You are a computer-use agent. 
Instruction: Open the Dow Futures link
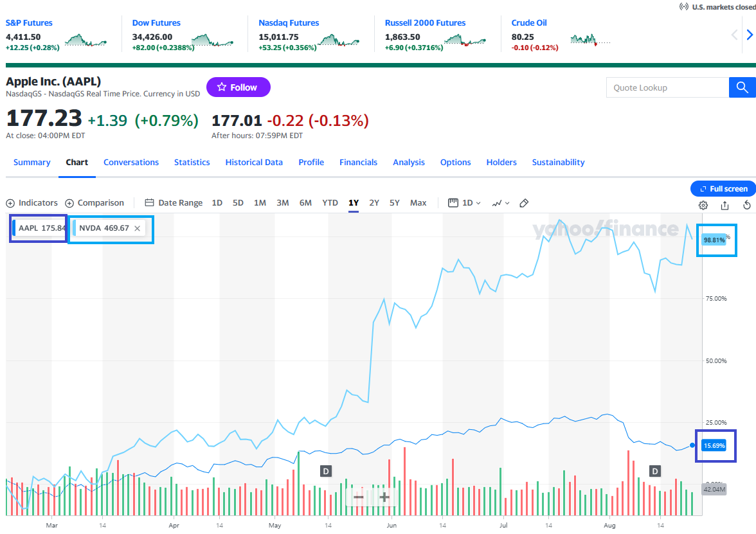(x=156, y=22)
